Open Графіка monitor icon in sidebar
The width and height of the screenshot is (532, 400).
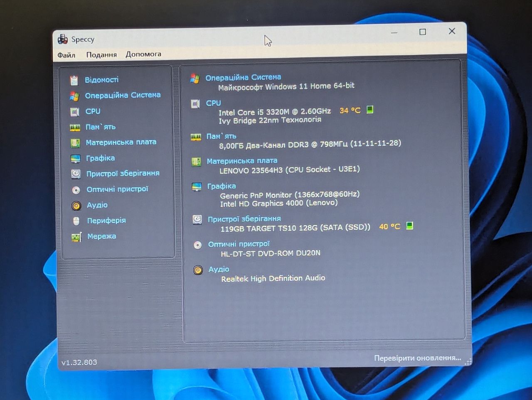coord(76,159)
